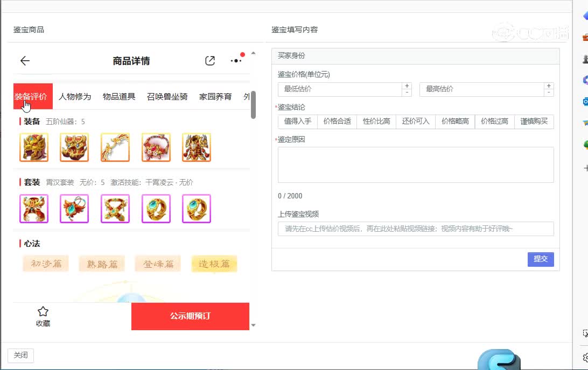
Task: Open the contacts person icon in the sidebar
Action: [585, 59]
